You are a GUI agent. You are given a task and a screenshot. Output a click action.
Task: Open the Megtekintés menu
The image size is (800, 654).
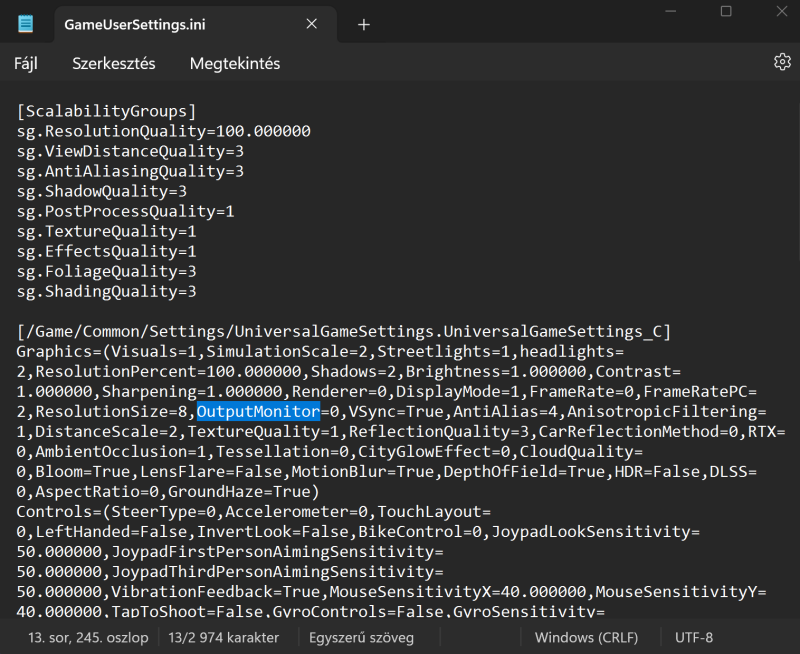click(235, 64)
